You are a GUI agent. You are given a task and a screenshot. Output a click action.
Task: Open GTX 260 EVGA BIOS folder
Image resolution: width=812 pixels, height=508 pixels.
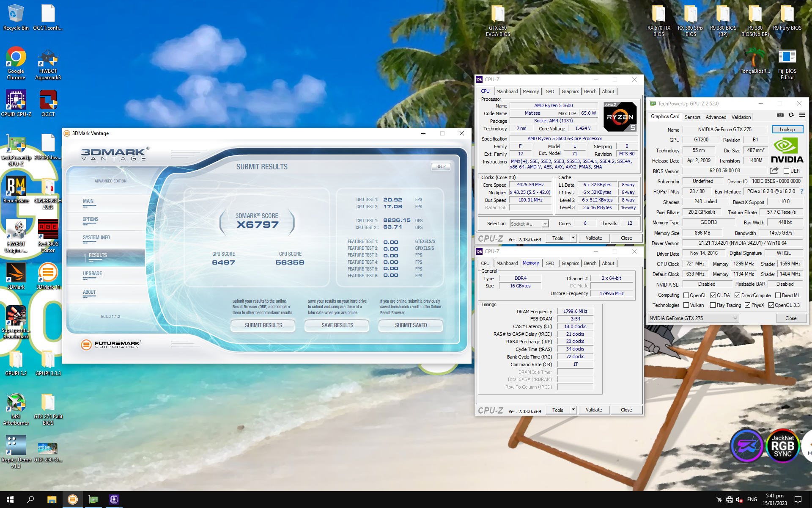[498, 20]
